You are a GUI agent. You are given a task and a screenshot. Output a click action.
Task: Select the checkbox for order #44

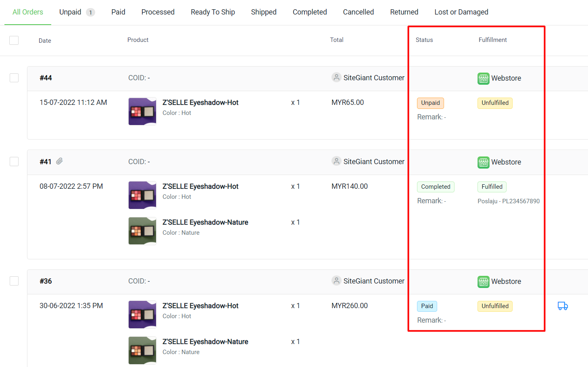tap(14, 78)
